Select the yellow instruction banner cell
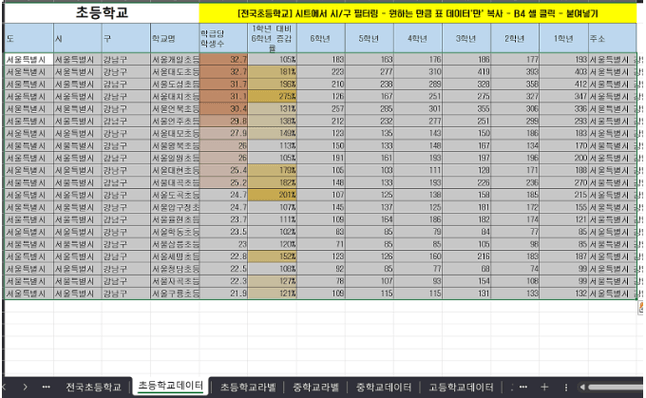Image resolution: width=646 pixels, height=398 pixels. (x=418, y=14)
